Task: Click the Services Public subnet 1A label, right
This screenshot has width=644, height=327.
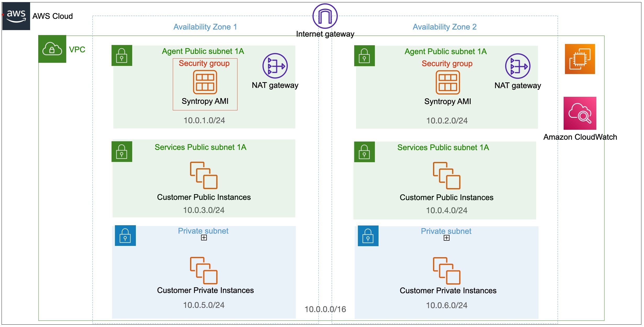Action: [x=443, y=147]
